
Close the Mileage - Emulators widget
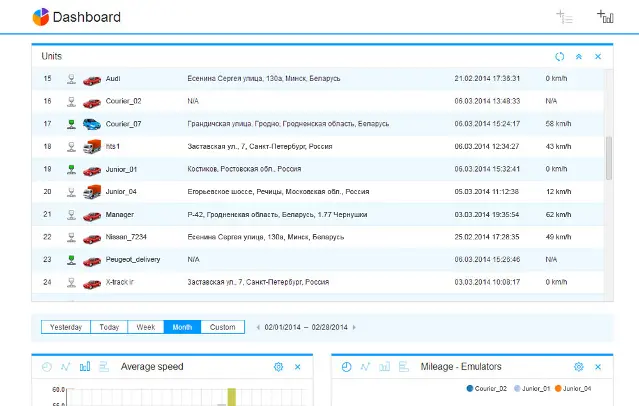[598, 367]
